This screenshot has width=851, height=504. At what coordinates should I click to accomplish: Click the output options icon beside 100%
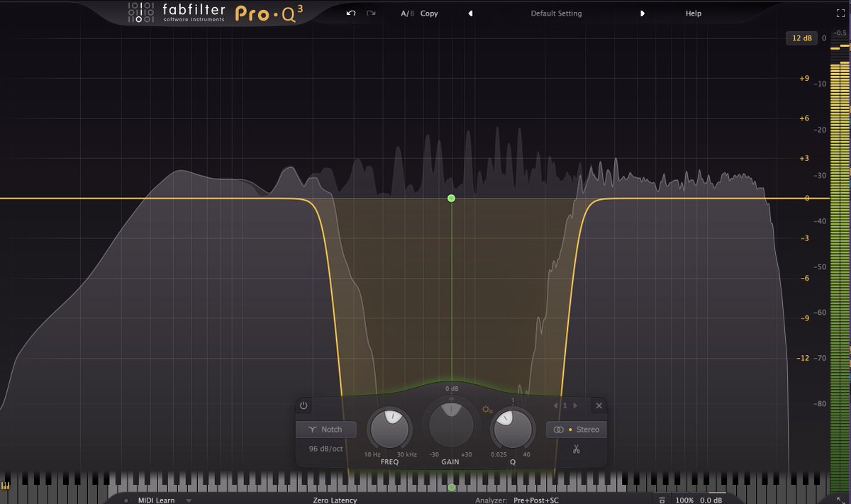coord(661,500)
